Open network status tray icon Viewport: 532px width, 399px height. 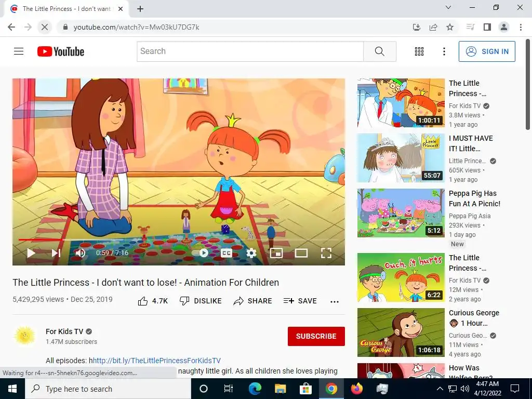(453, 389)
